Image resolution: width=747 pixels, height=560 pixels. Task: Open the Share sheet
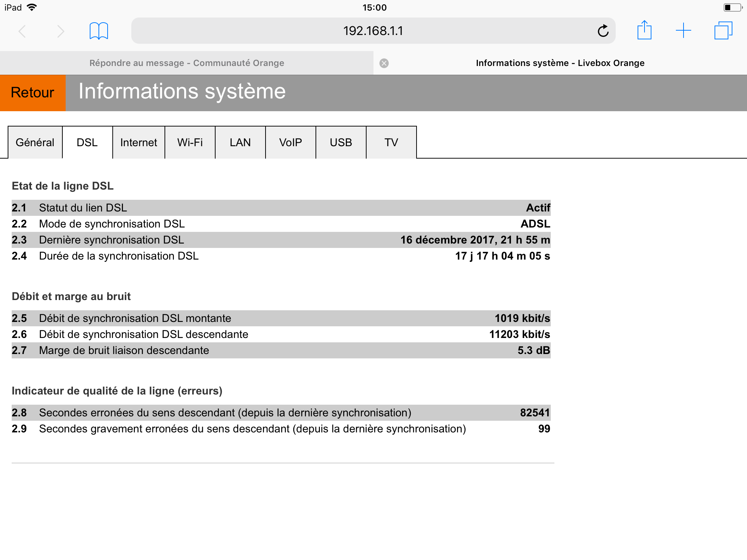click(x=645, y=31)
